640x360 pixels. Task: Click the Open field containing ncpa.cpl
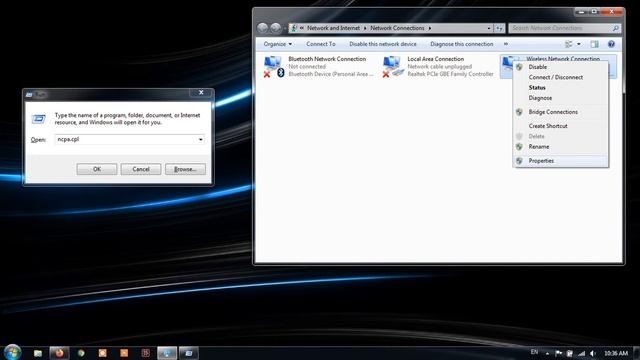[130, 140]
